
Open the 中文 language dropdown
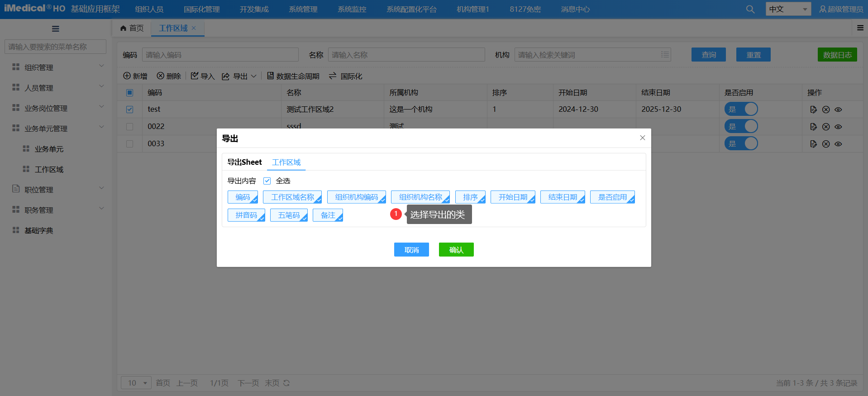coord(788,9)
